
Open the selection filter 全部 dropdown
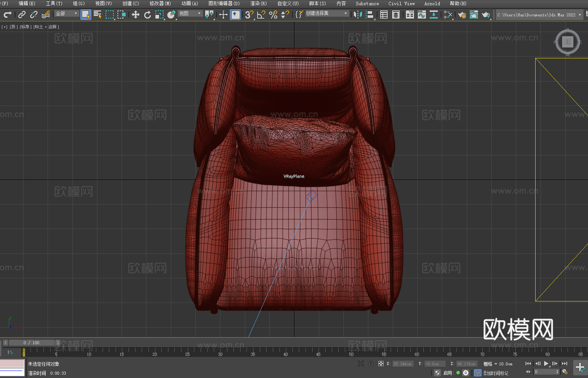(x=67, y=13)
